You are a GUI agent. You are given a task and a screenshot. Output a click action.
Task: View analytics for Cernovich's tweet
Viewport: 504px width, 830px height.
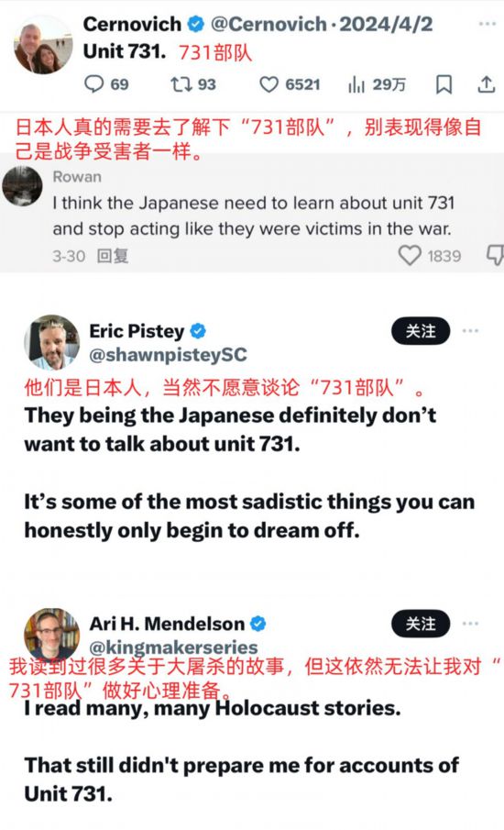[356, 84]
